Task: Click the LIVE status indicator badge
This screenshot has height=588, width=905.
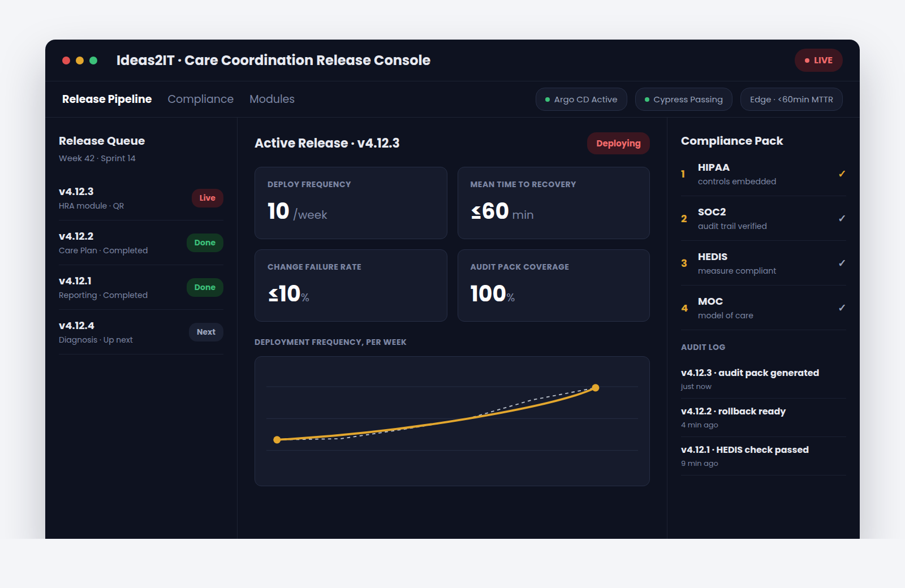Action: click(818, 60)
